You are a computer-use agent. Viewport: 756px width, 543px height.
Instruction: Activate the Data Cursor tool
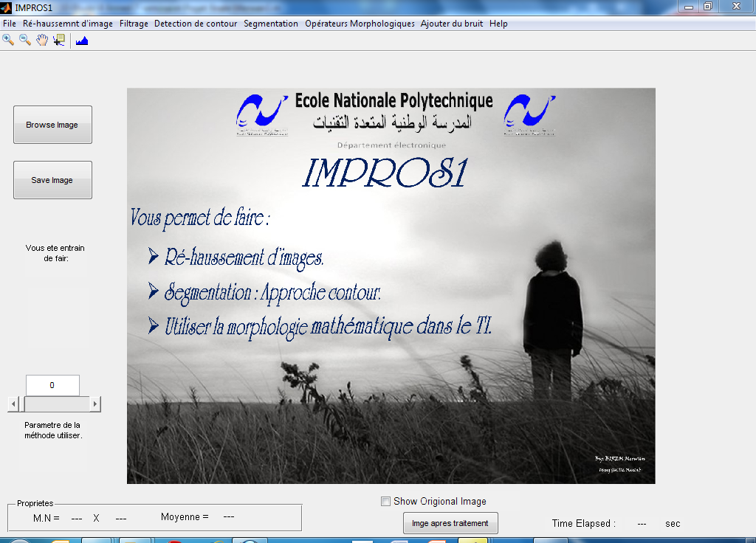tap(59, 41)
